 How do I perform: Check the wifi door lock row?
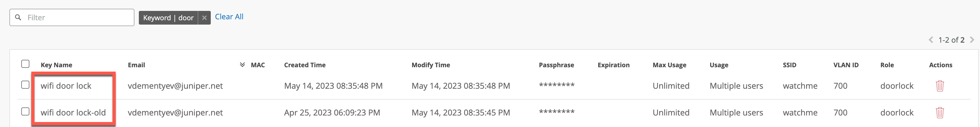[25, 85]
